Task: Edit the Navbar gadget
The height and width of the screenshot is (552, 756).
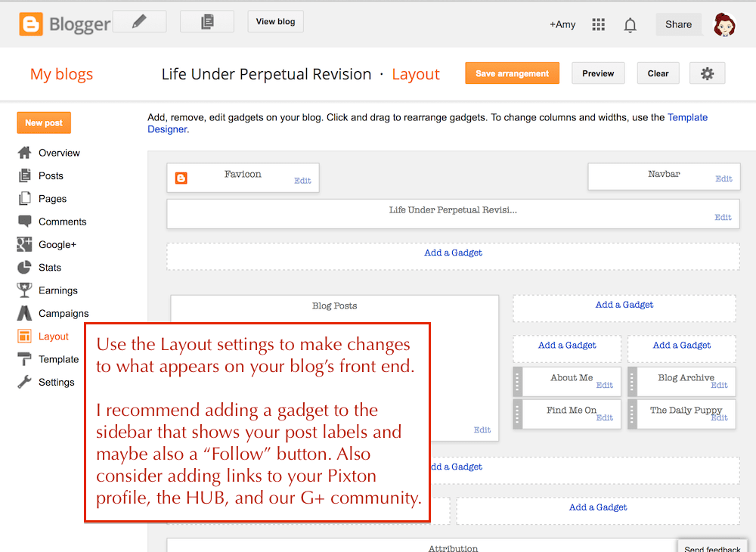Action: [x=723, y=179]
